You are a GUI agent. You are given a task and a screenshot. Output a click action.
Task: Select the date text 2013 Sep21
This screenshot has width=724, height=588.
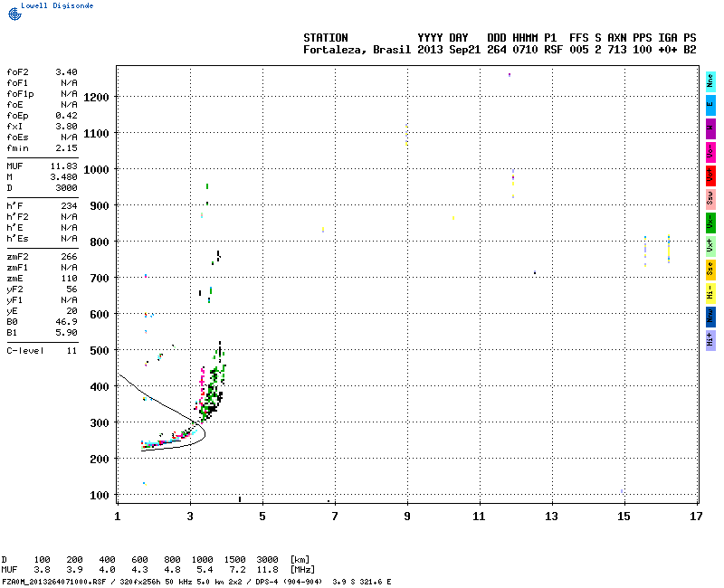[449, 50]
